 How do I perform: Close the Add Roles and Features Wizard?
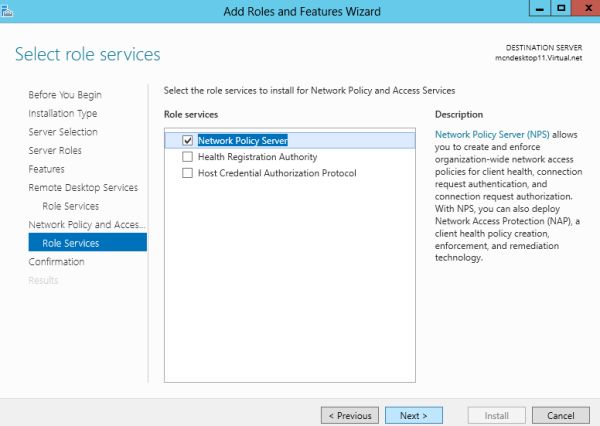(x=584, y=9)
